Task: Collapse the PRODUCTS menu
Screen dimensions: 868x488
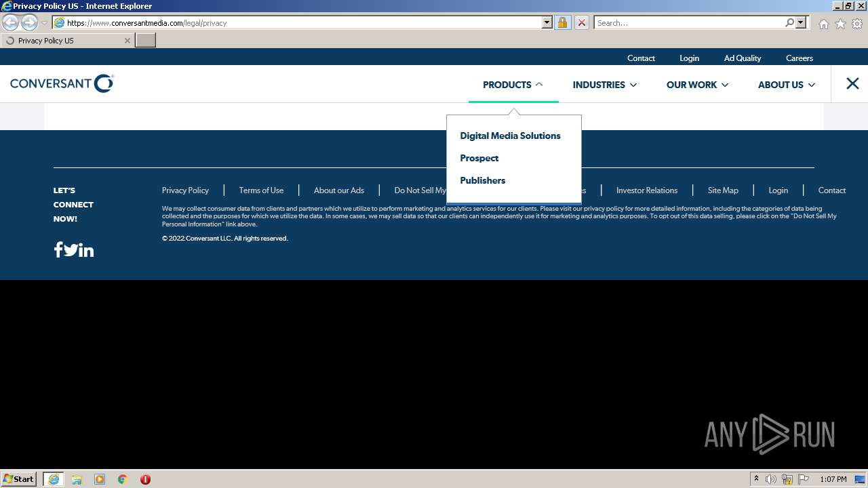Action: click(x=513, y=85)
